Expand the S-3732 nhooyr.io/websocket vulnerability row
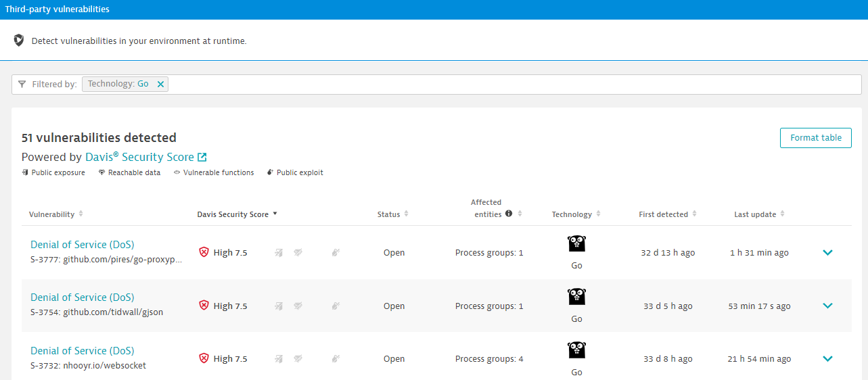This screenshot has height=380, width=868. point(827,358)
